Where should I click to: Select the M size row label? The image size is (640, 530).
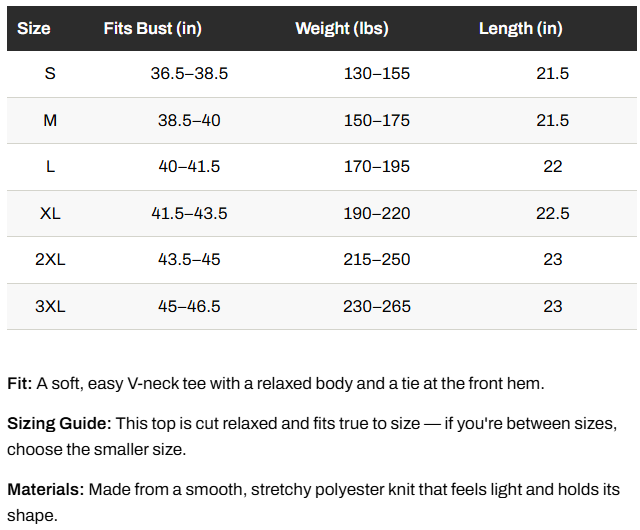pyautogui.click(x=50, y=120)
